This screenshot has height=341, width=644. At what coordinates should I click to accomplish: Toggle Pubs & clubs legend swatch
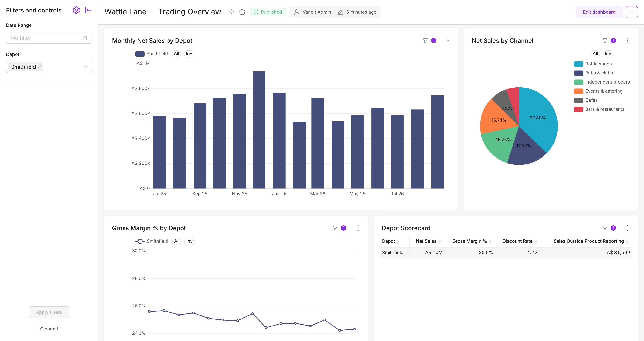click(x=578, y=73)
